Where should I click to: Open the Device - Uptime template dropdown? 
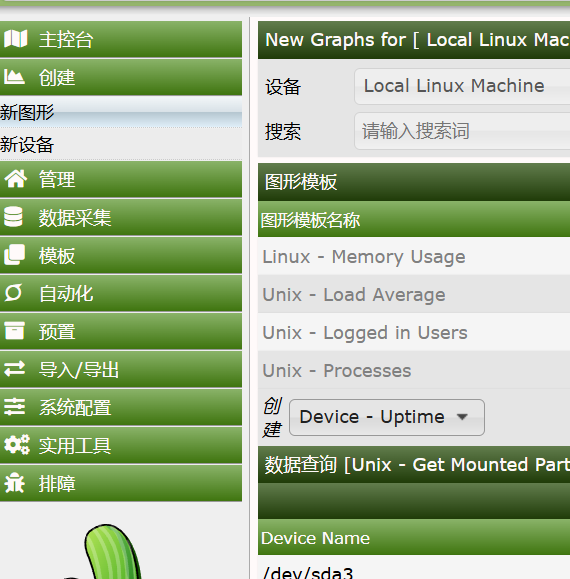[387, 417]
